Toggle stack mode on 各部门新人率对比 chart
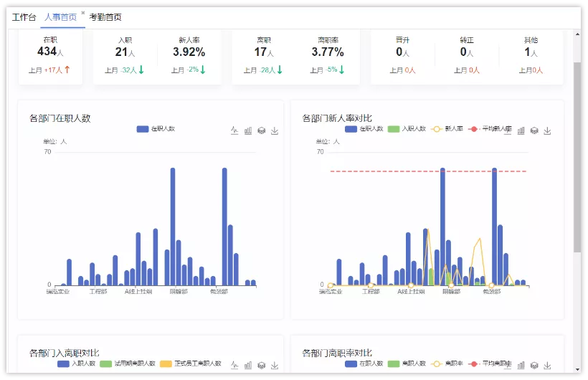The image size is (588, 380). tap(534, 130)
